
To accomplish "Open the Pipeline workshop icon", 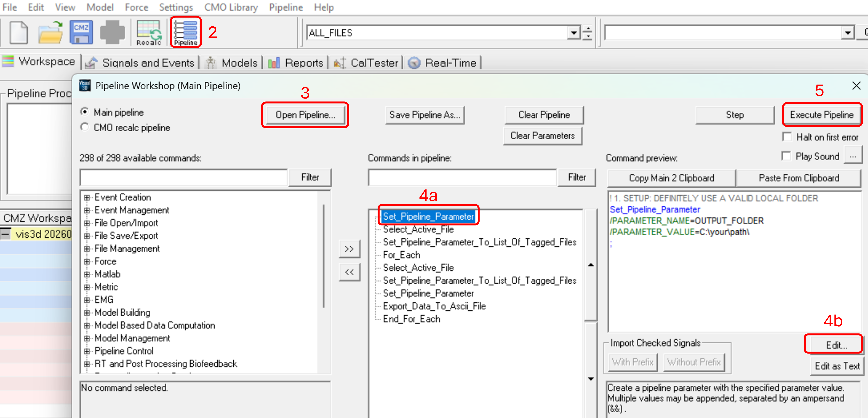I will (186, 33).
